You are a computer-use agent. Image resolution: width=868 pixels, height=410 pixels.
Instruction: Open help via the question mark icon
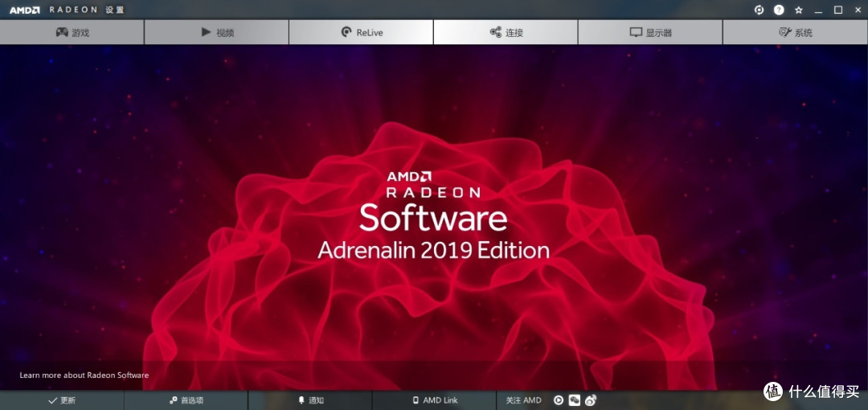point(779,10)
